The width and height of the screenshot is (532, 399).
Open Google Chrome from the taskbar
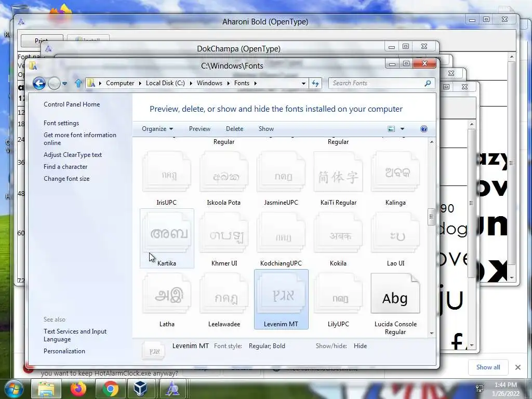coord(110,389)
